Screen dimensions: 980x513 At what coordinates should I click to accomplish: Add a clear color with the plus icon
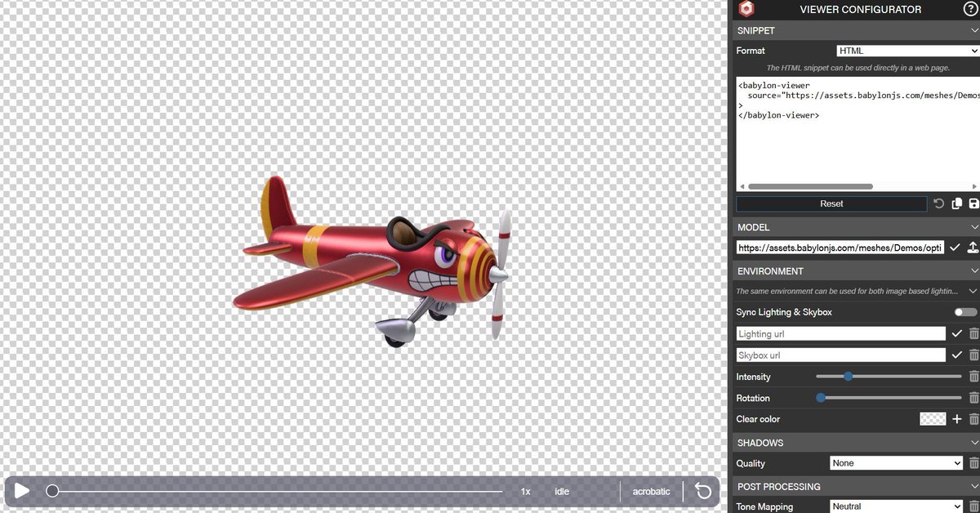957,419
